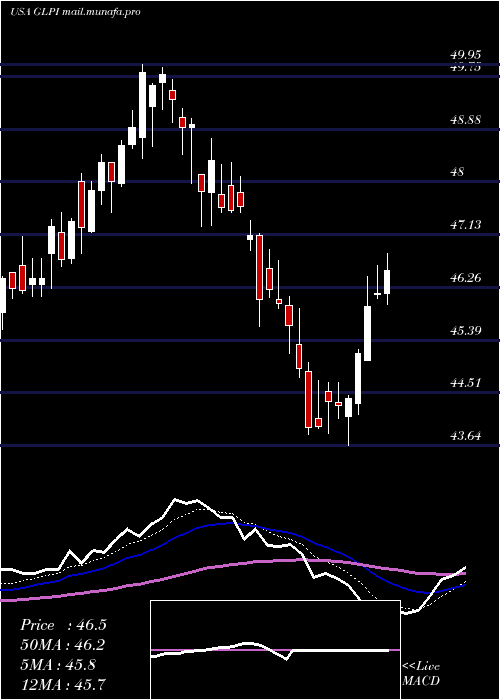Click inside the Live MACD inset chart
This screenshot has height=700, width=500.
(275, 650)
